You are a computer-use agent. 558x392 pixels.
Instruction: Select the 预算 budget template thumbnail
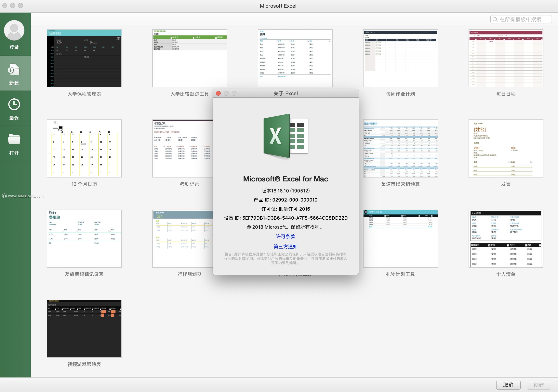[295, 58]
